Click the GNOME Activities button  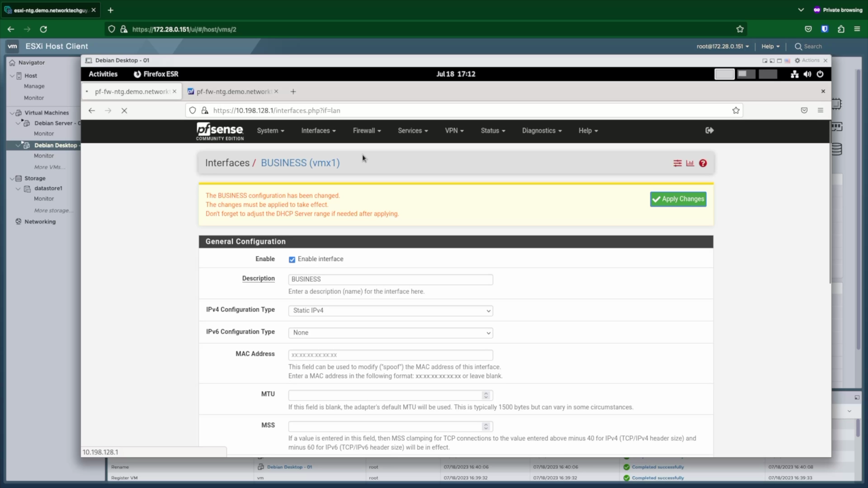pos(103,74)
